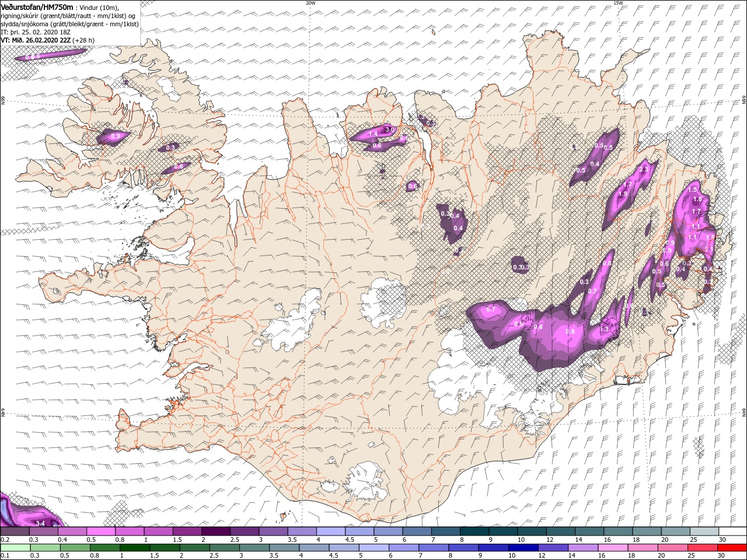Viewport: 747px width, 560px height.
Task: Pick the bright red swatch after 30 in the rain legend
Action: click(x=732, y=547)
